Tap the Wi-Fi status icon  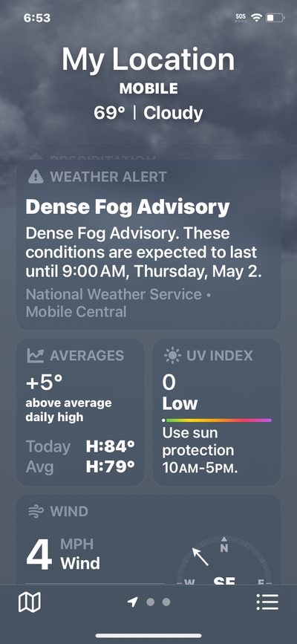coord(257,18)
